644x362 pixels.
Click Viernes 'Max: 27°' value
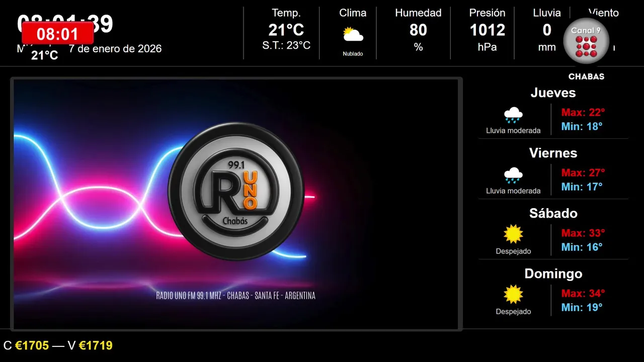(x=583, y=172)
